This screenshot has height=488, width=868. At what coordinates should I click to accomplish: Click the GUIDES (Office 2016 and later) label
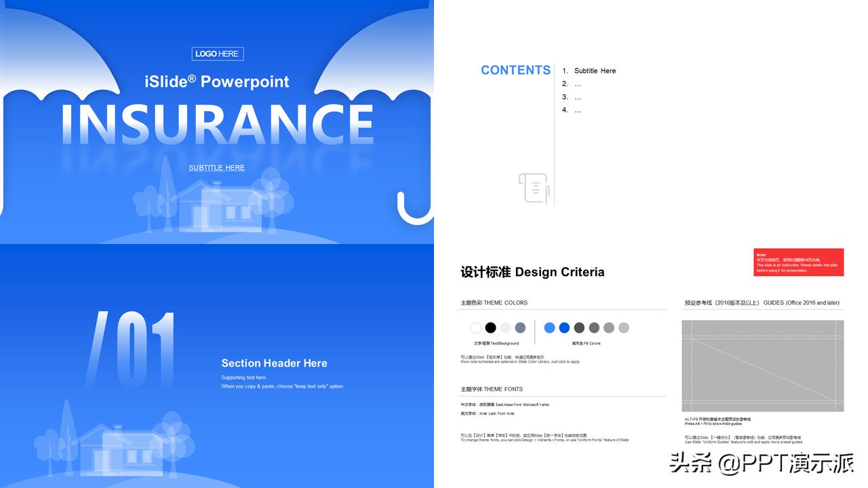[x=762, y=303]
